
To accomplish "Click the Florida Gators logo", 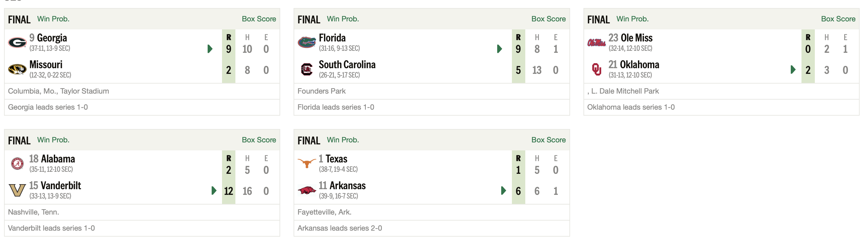I will (x=307, y=42).
